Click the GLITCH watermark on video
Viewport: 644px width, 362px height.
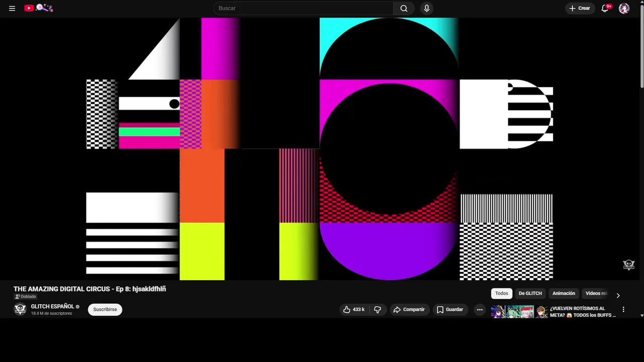(x=629, y=265)
